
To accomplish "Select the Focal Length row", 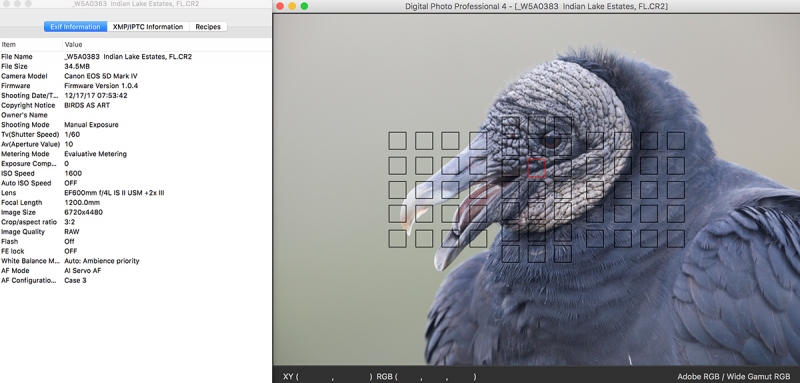I will [x=136, y=202].
